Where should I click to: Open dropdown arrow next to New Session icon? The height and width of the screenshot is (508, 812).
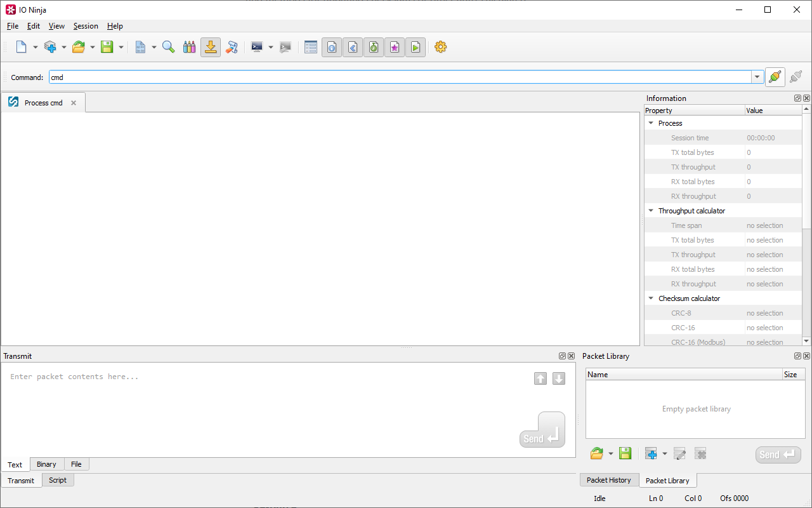pos(35,47)
